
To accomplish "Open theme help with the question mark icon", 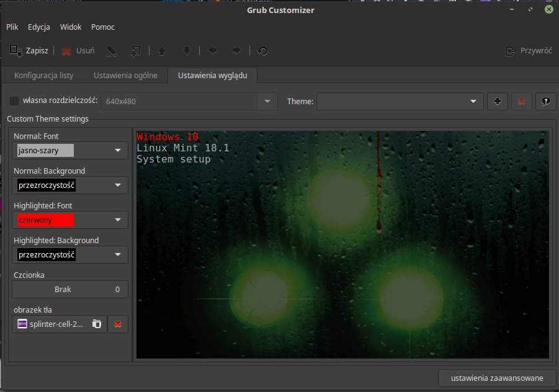I will tap(545, 101).
